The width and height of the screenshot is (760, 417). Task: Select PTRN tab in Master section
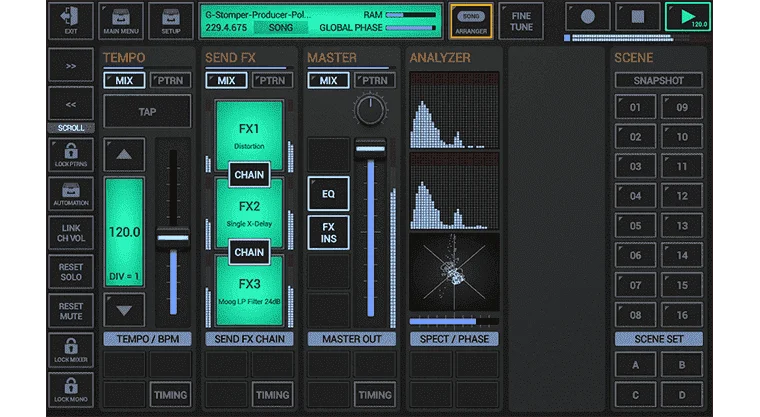[x=375, y=80]
